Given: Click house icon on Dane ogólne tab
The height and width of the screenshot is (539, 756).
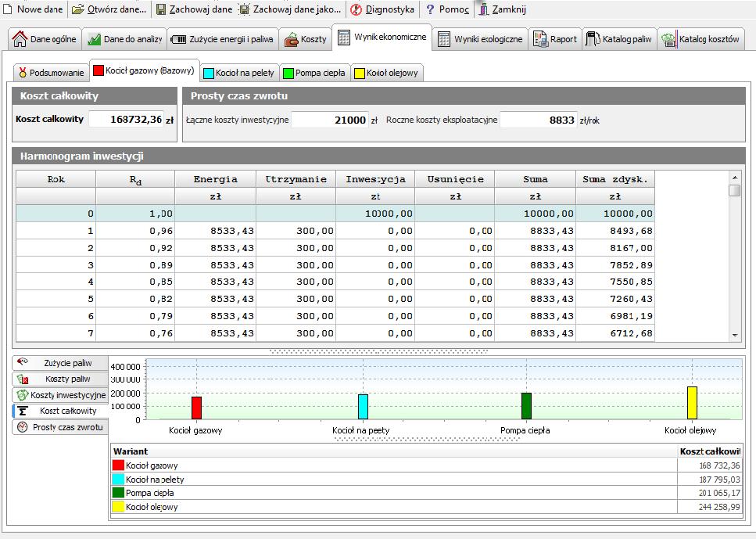Looking at the screenshot, I should (x=20, y=39).
